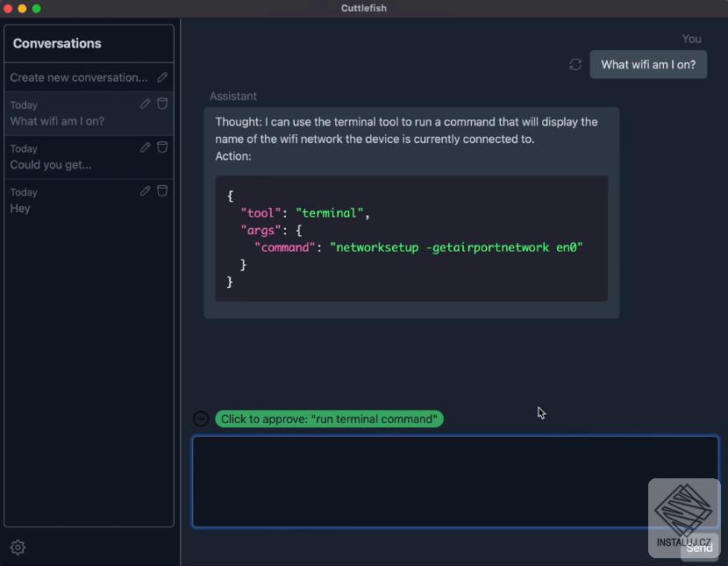This screenshot has height=566, width=728.
Task: Minimize the Cuttlefish window
Action: coord(22,9)
